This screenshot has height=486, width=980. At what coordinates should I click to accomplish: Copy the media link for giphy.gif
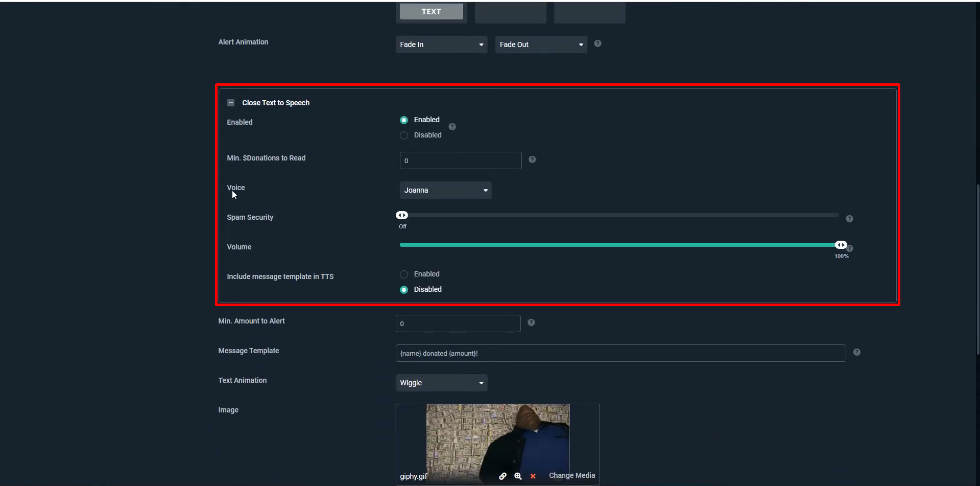(503, 476)
